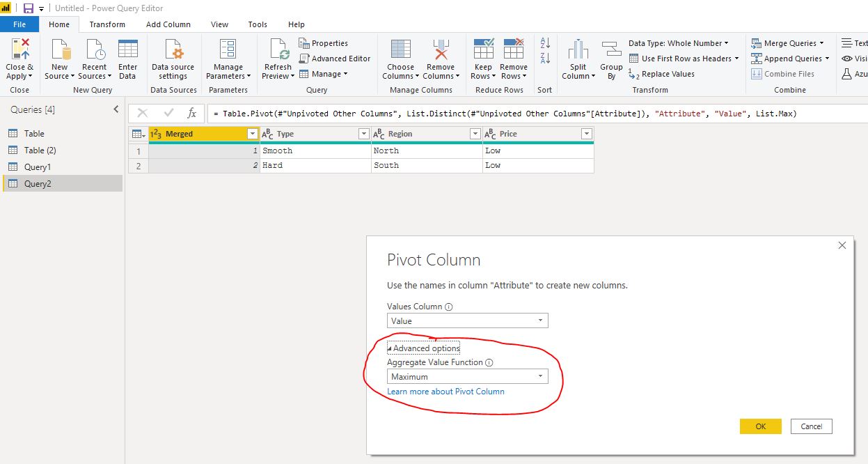The height and width of the screenshot is (464, 868).
Task: Click the North cell in Region column
Action: [x=427, y=150]
